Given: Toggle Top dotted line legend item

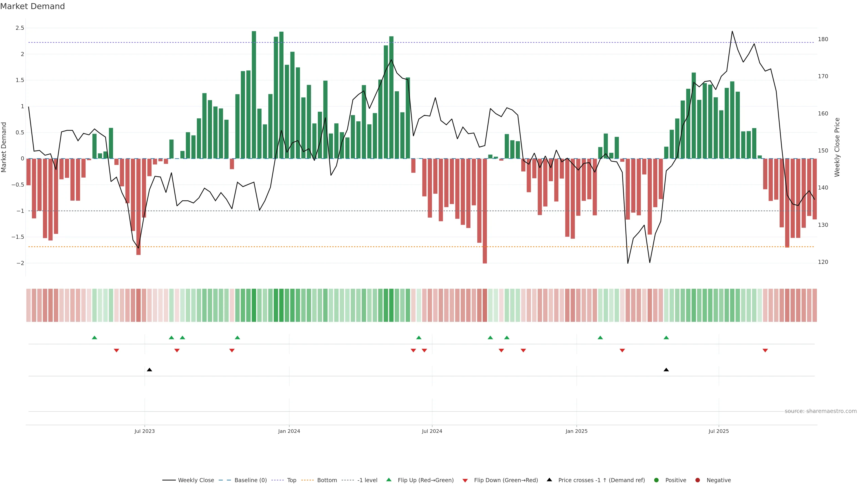Looking at the screenshot, I should [x=291, y=480].
